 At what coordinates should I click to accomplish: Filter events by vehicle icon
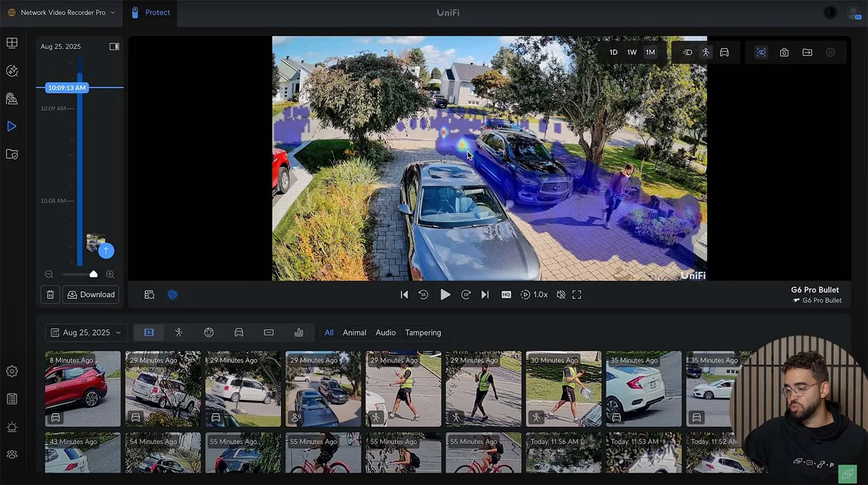[x=239, y=333]
